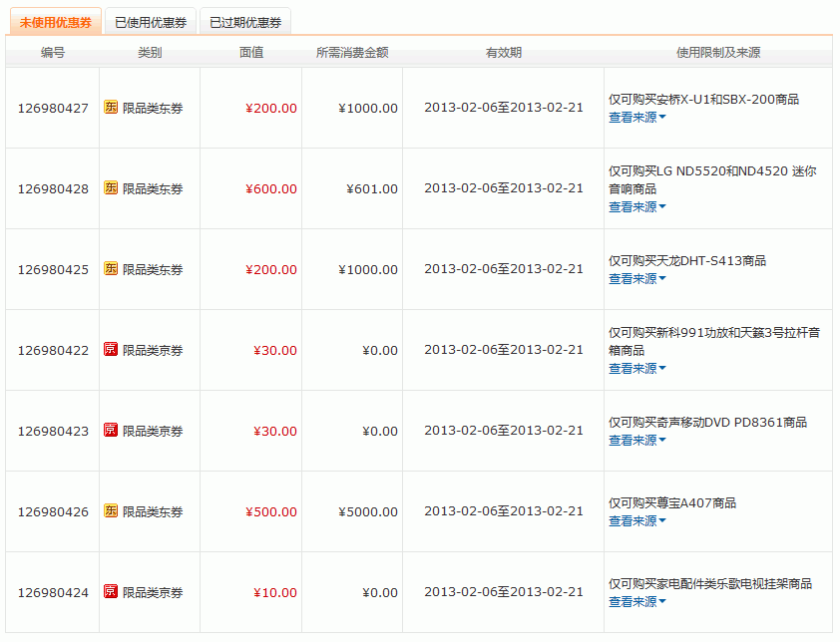The width and height of the screenshot is (840, 642).
Task: Click the 京 coupon icon for 126980424
Action: (111, 592)
